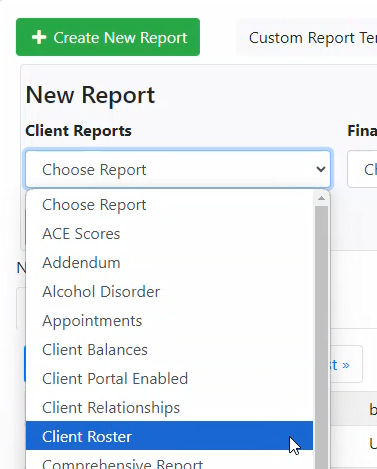
Task: Click the plus icon on Create New Report
Action: pos(39,37)
